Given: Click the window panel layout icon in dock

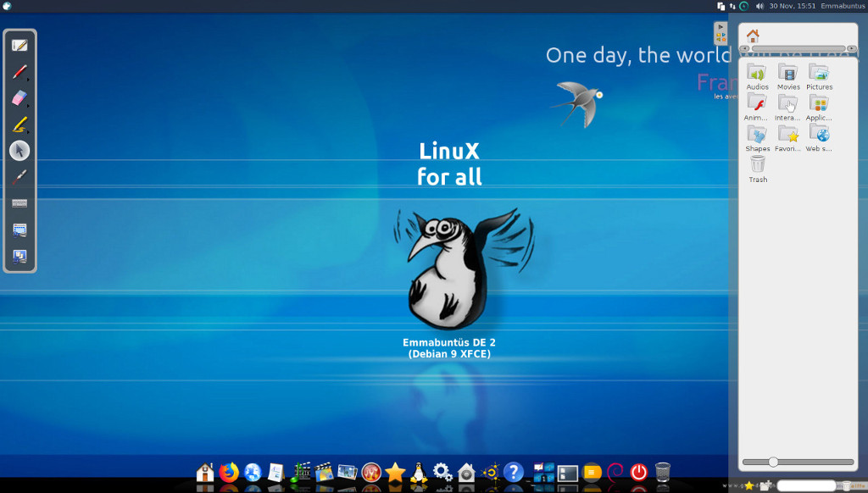Looking at the screenshot, I should (567, 473).
